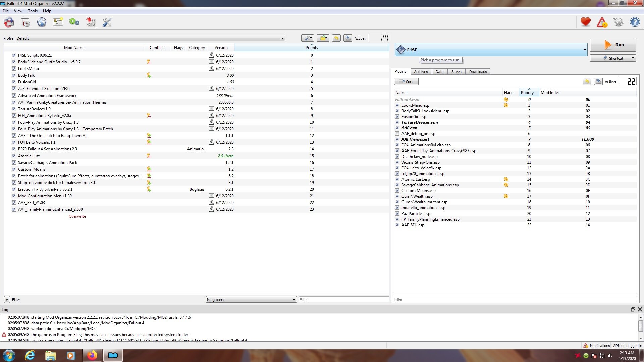Click the conflict flag icon on BodySlide row
644x362 pixels.
click(149, 62)
